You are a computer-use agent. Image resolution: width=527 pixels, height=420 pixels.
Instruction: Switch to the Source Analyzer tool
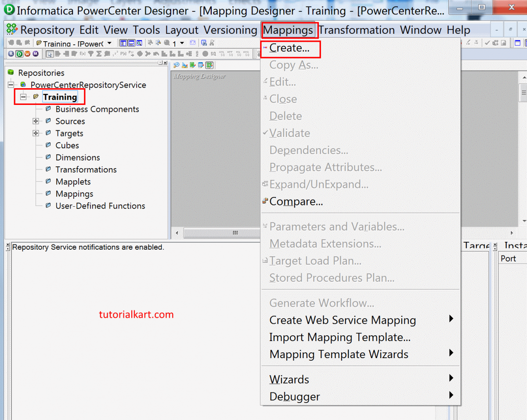coord(176,65)
